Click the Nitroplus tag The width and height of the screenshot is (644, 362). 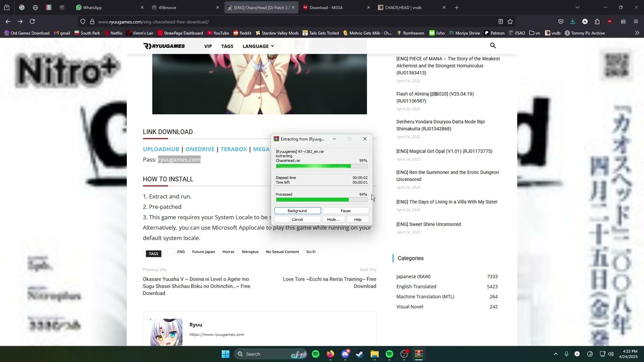click(250, 252)
